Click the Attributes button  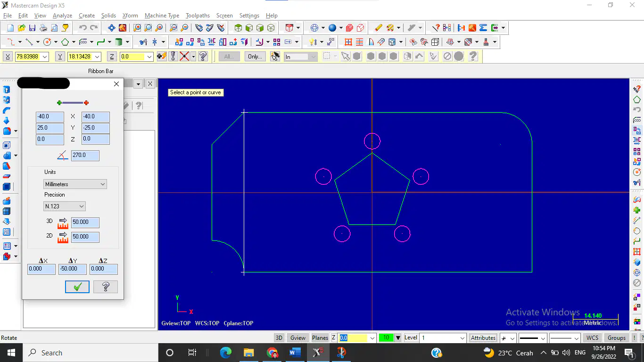point(483,337)
